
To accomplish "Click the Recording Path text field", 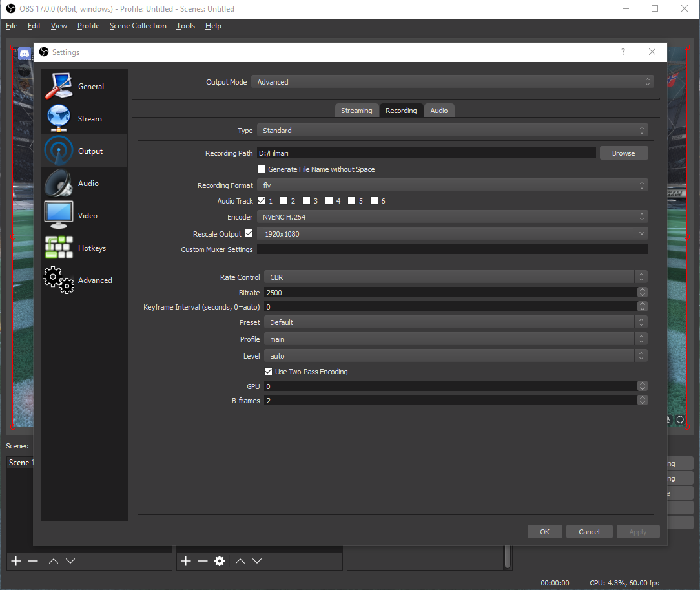I will tap(426, 153).
